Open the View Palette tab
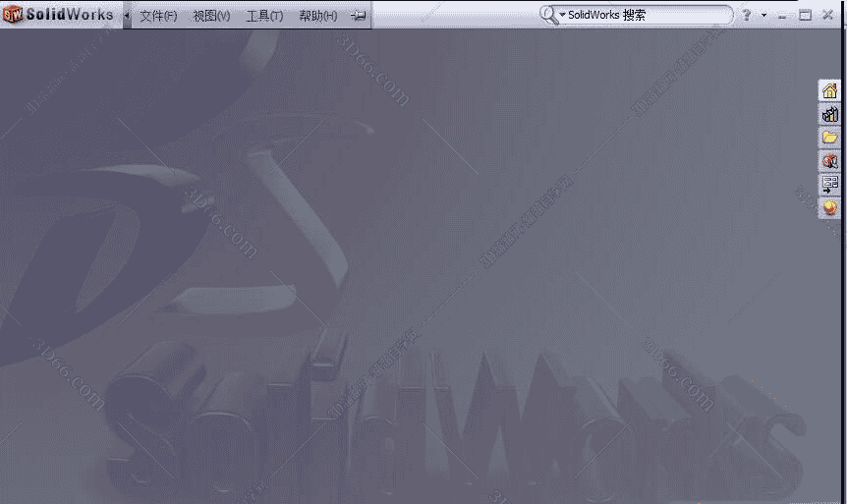 point(829,184)
